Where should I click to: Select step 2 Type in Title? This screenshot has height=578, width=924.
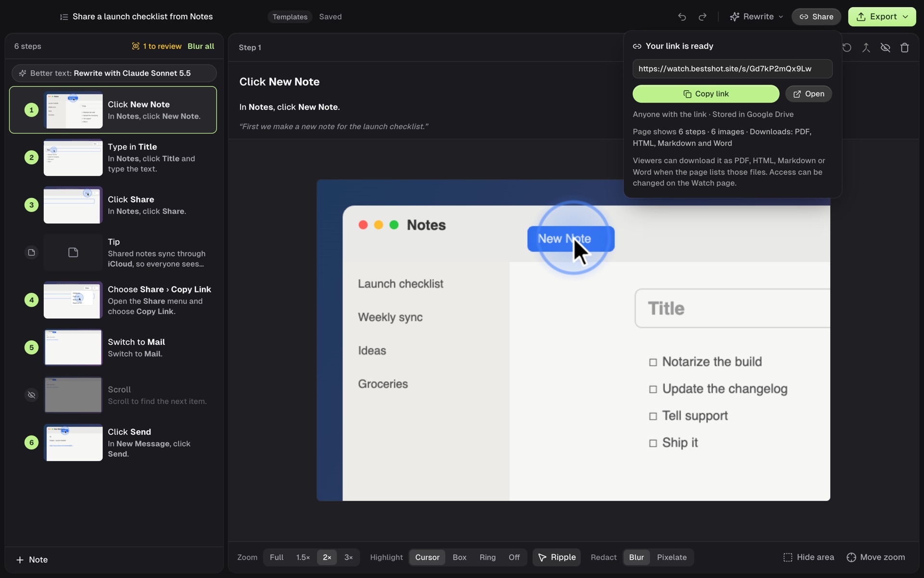click(x=113, y=158)
